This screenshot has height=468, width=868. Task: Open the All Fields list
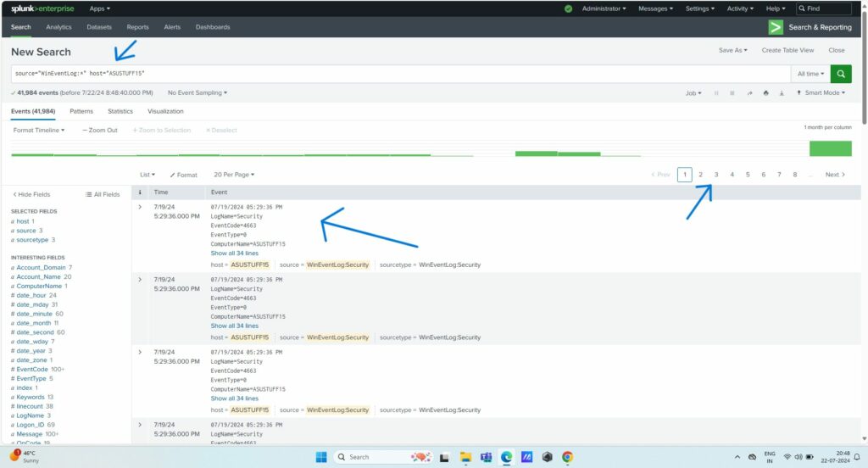(x=103, y=194)
